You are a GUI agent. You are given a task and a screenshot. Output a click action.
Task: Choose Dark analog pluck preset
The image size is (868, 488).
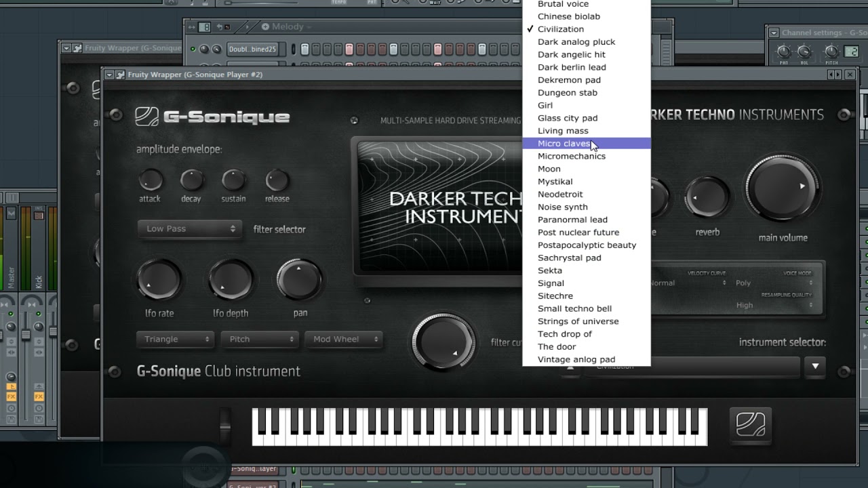tap(587, 42)
